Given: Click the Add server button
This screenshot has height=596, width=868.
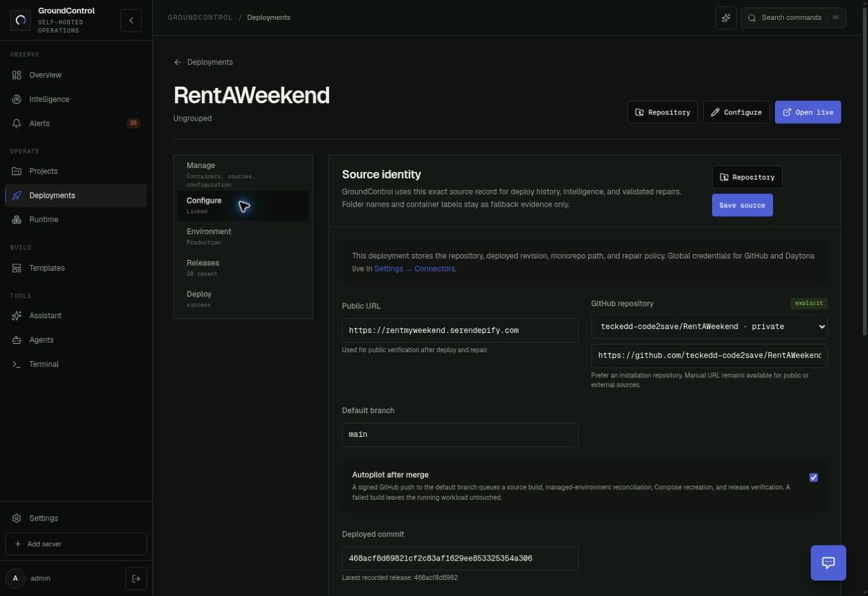Looking at the screenshot, I should click(x=76, y=544).
